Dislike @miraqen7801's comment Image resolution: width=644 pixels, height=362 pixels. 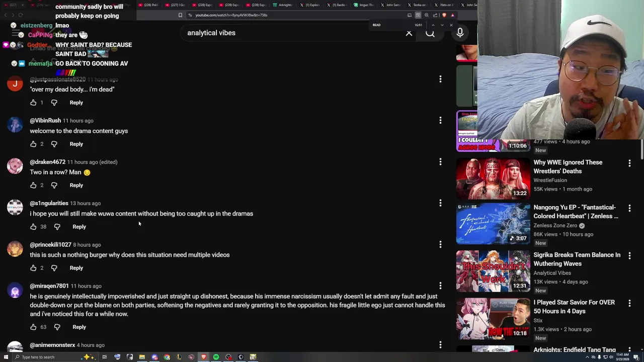[x=57, y=327]
